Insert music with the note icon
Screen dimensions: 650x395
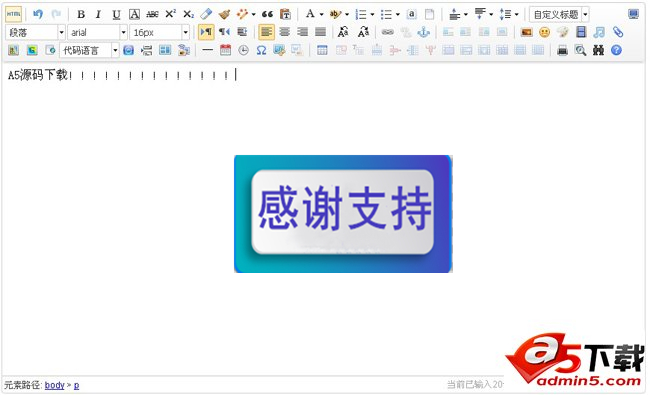[599, 32]
